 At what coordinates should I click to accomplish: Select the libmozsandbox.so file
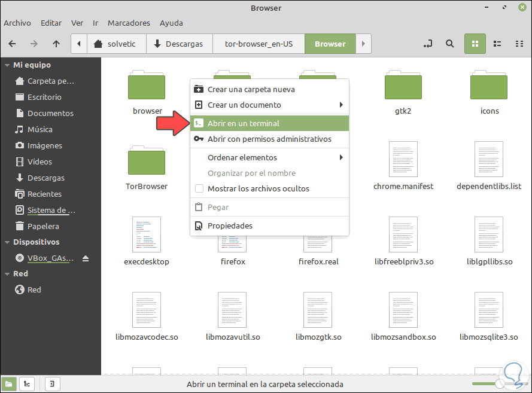403,310
